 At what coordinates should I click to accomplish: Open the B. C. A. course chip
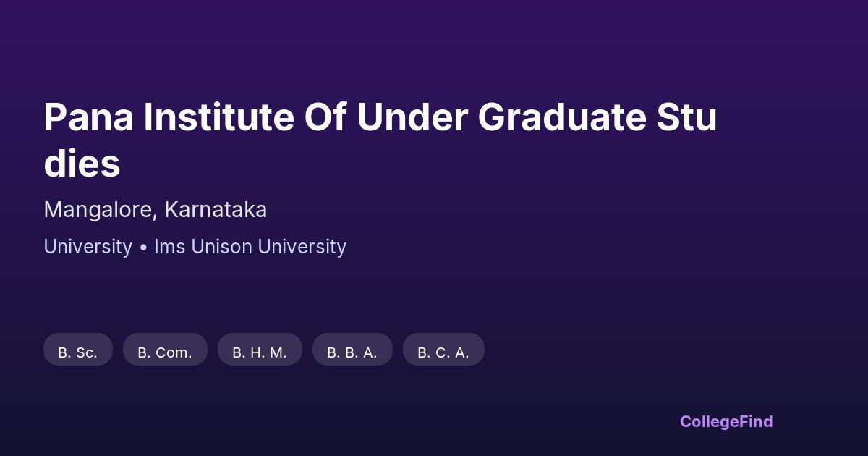443,352
